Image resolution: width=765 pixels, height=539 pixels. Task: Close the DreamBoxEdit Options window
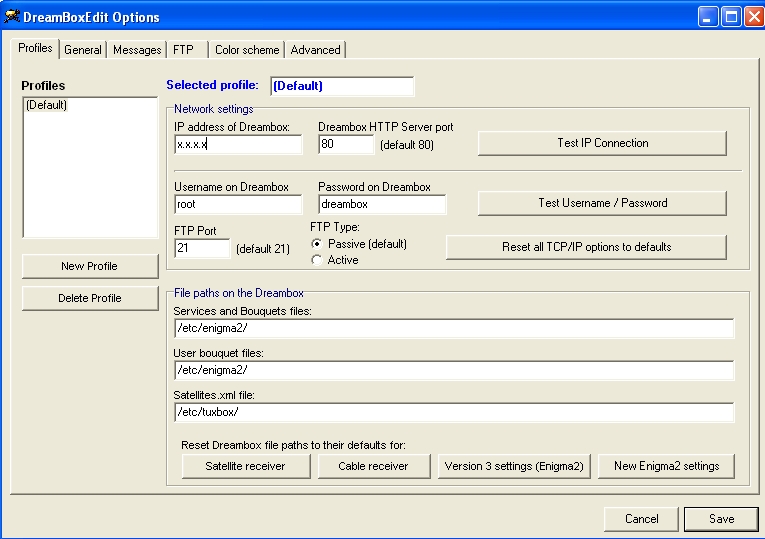point(754,17)
